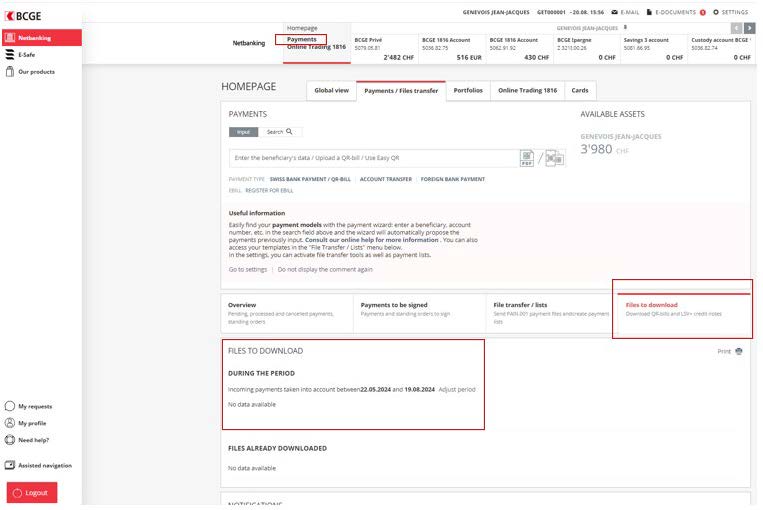Select Payments in Netbanking submenu
Image resolution: width=763 pixels, height=510 pixels.
tap(301, 39)
